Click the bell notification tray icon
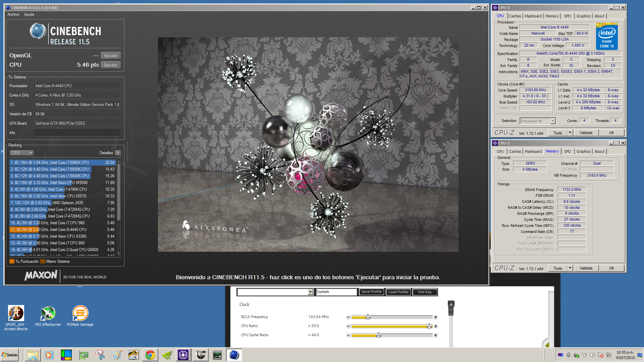This screenshot has width=644, height=362. (569, 355)
